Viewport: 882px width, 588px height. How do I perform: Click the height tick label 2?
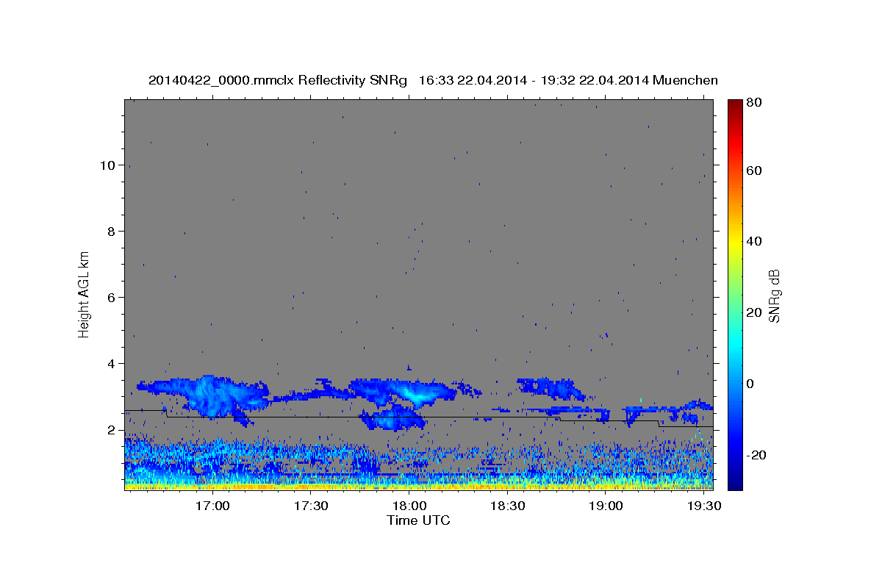coord(111,429)
